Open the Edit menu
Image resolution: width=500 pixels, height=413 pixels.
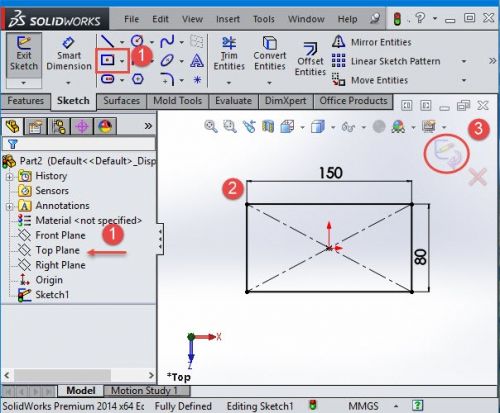click(160, 19)
